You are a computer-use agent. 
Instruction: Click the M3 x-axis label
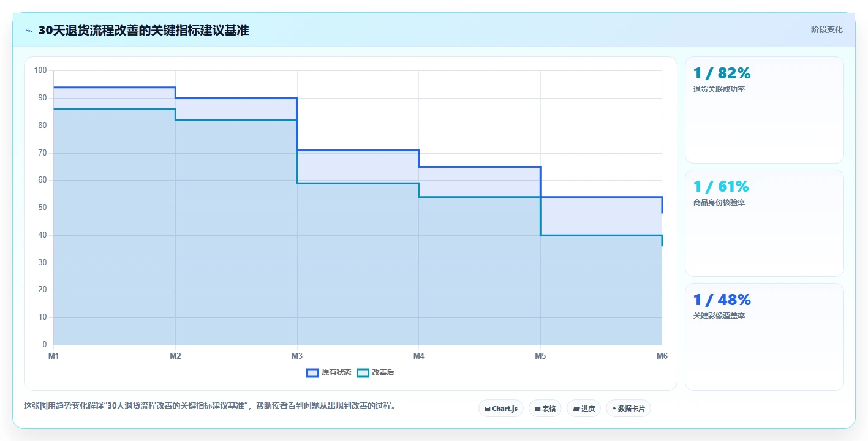point(297,356)
